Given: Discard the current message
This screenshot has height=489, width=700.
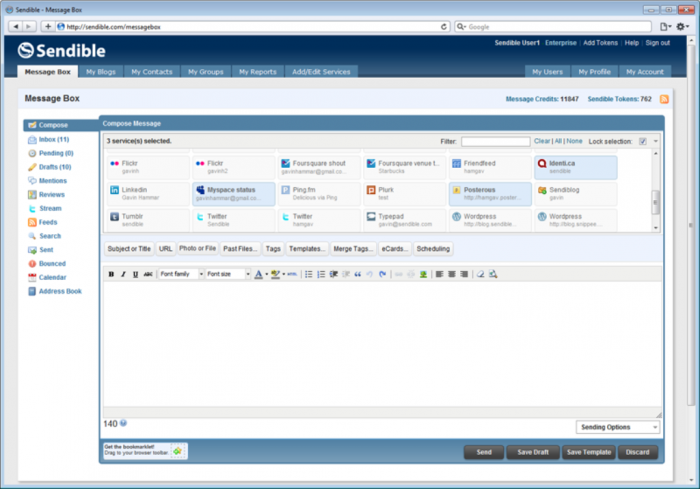Looking at the screenshot, I should coord(638,452).
